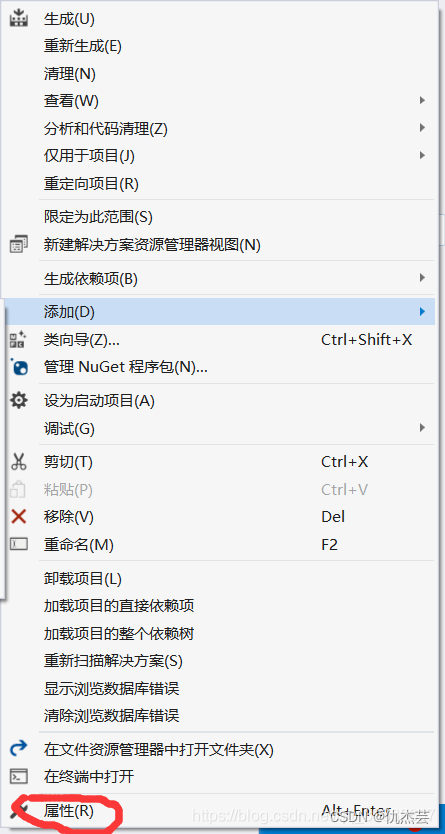Select 重新生成(E) menu entry
Image resolution: width=445 pixels, height=834 pixels.
pos(83,46)
